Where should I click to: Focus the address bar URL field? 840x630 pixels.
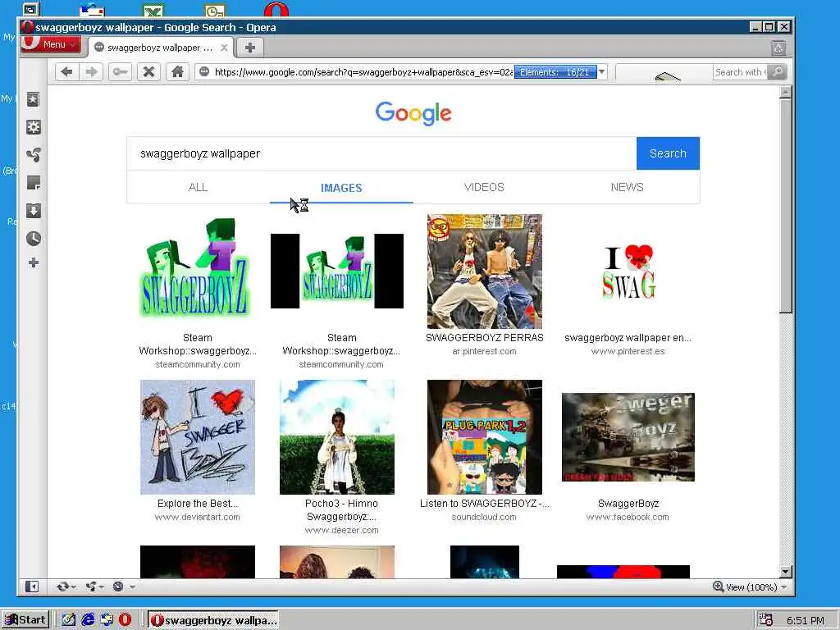[x=363, y=72]
